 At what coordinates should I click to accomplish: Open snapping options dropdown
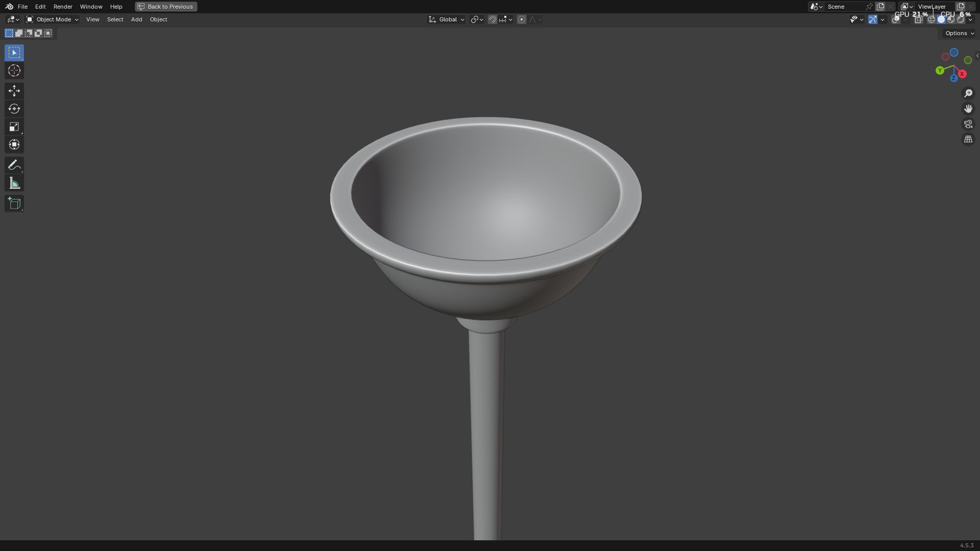(506, 19)
